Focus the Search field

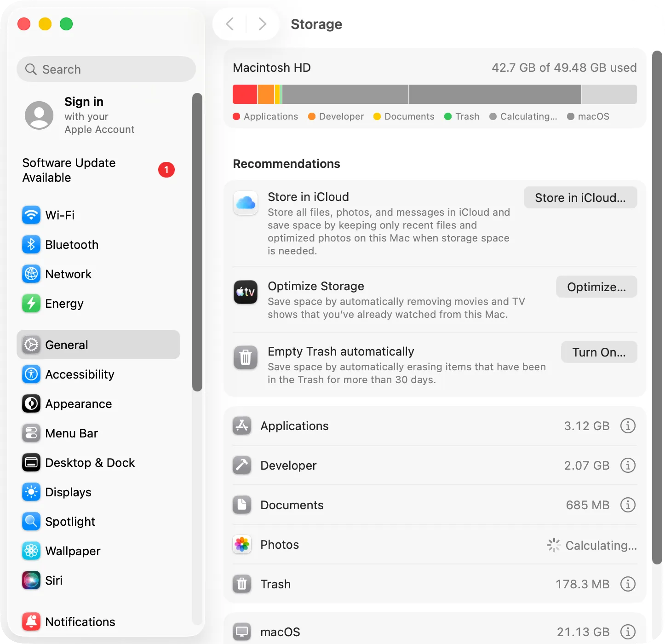106,69
